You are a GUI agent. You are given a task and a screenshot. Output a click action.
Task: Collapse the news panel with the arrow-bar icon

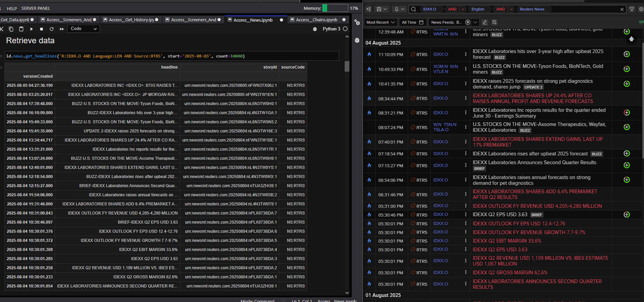coord(369,9)
